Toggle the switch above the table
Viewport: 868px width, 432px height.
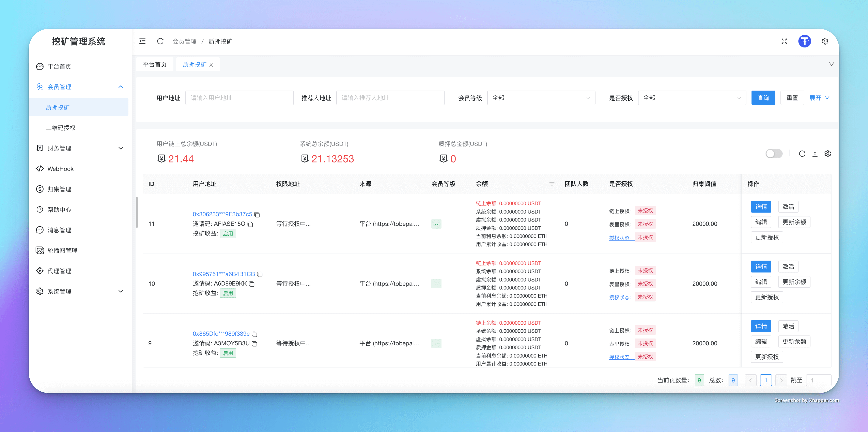774,154
